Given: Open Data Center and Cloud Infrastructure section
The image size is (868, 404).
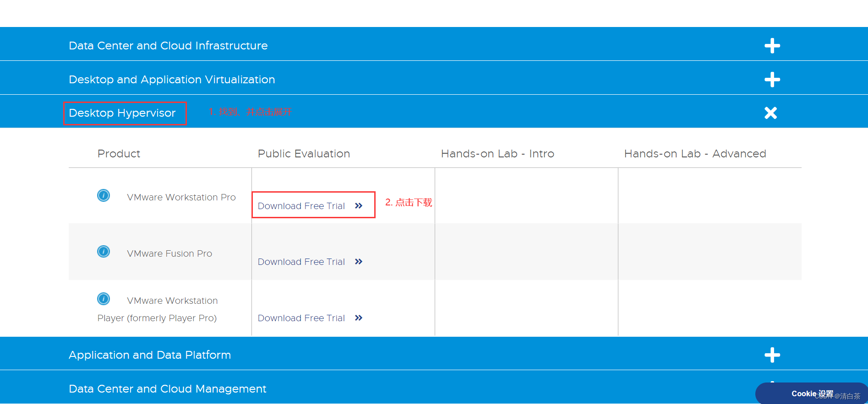Looking at the screenshot, I should coord(168,46).
